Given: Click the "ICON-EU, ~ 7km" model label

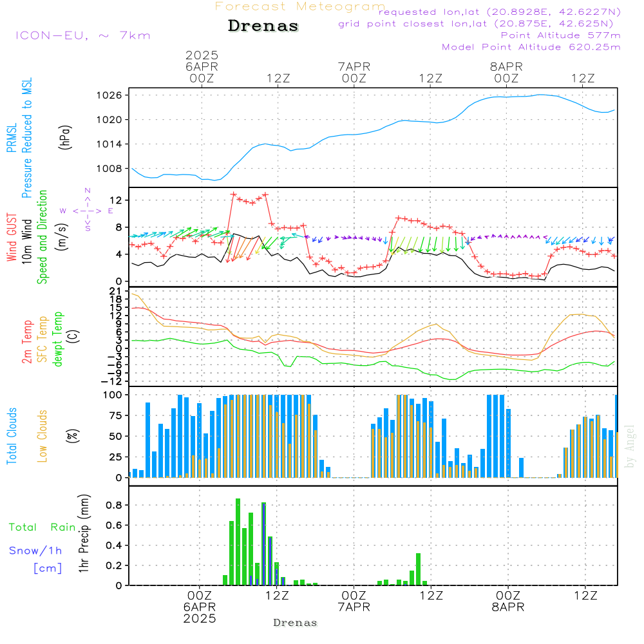Looking at the screenshot, I should pyautogui.click(x=83, y=35).
